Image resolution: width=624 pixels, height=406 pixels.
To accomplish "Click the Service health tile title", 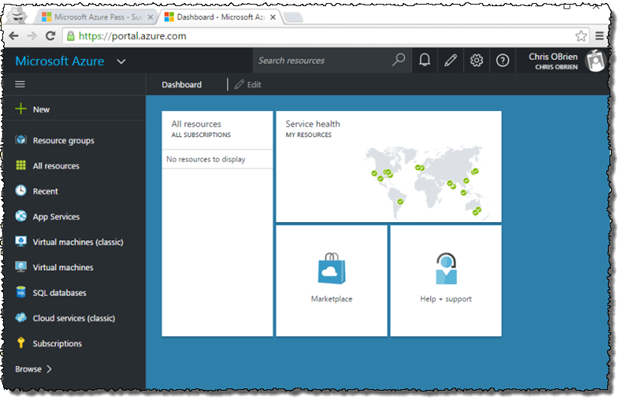I will click(313, 124).
